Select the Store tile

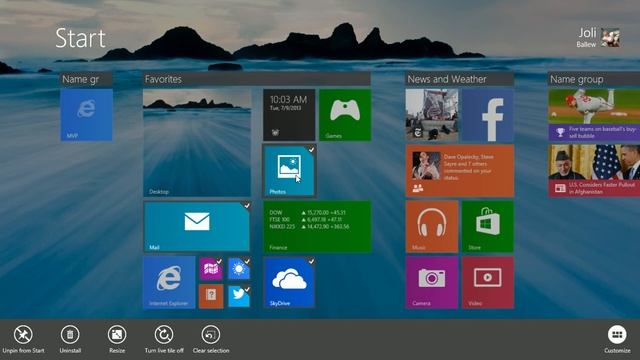(x=488, y=227)
